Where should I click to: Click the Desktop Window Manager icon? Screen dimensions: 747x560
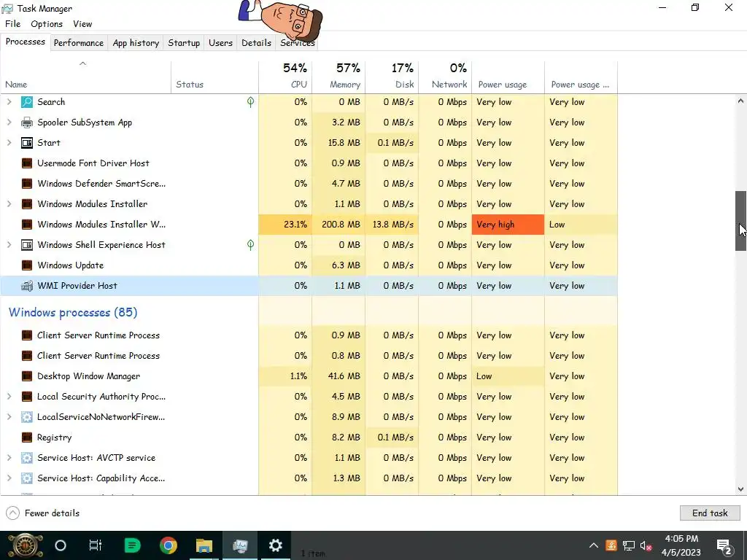tap(27, 376)
